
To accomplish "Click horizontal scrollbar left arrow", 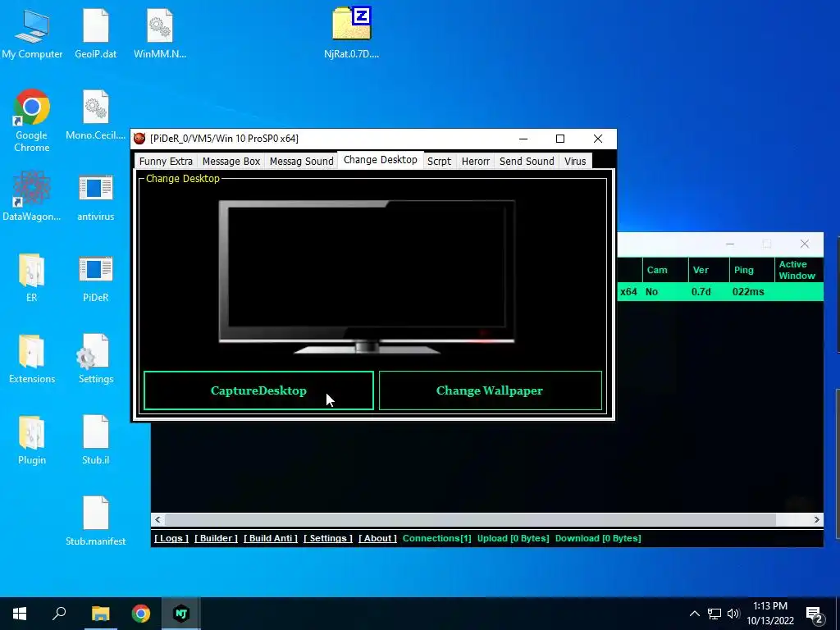I will point(157,519).
